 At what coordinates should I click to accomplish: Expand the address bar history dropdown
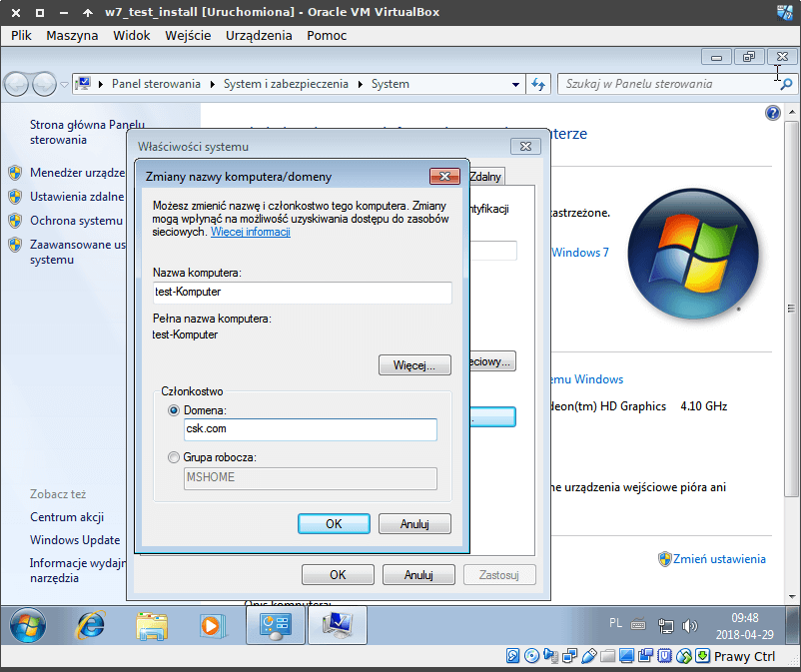516,85
